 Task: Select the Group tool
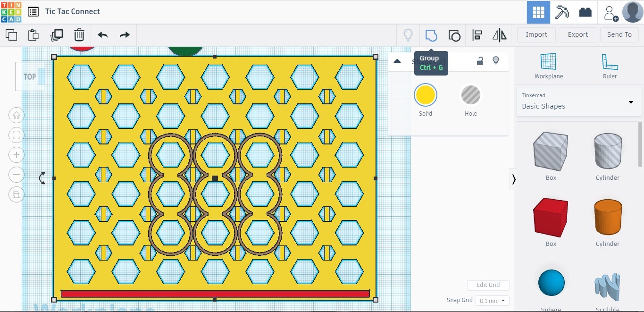tap(431, 34)
